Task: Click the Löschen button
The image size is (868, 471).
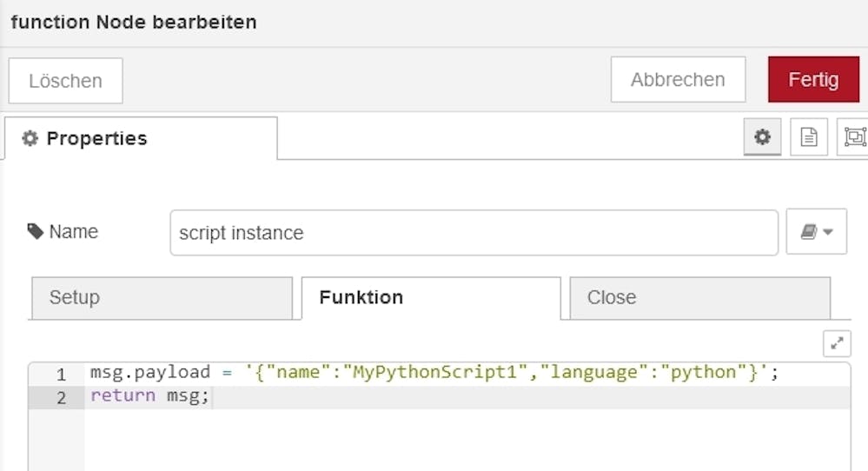Action: pos(65,81)
